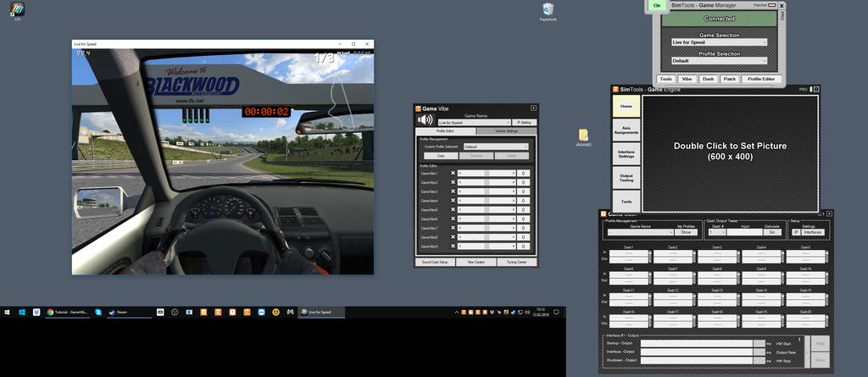Toggle the green On button in Game Manager
Screen dimensions: 868x377
tap(657, 6)
